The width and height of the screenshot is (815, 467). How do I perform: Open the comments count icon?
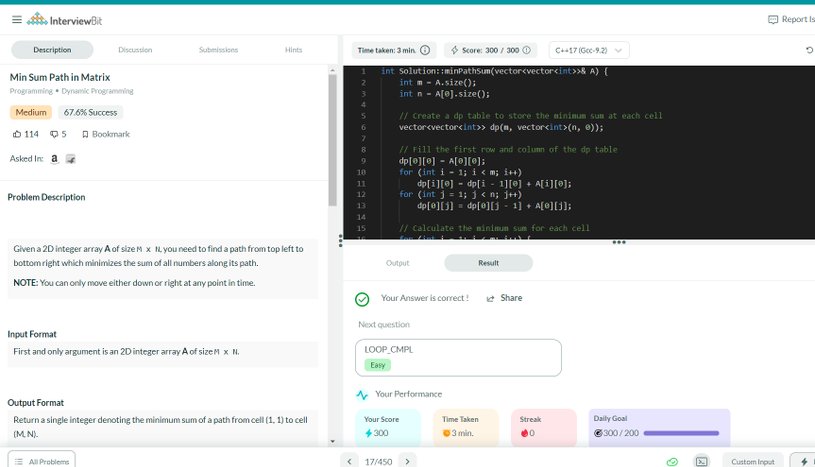(54, 134)
